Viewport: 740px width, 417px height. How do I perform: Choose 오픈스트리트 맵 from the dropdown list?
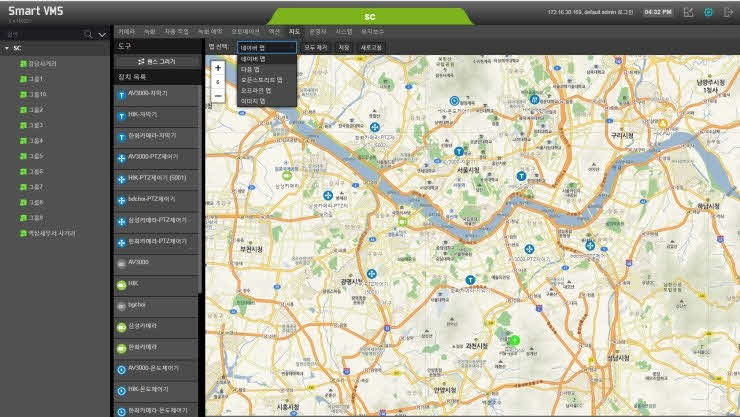pos(262,80)
